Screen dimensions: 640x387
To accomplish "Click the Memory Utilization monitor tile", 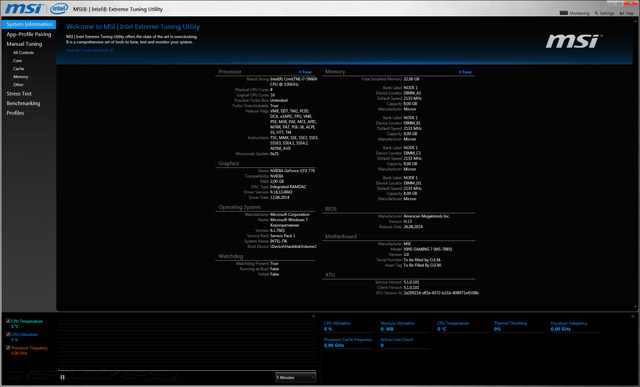I will 405,326.
